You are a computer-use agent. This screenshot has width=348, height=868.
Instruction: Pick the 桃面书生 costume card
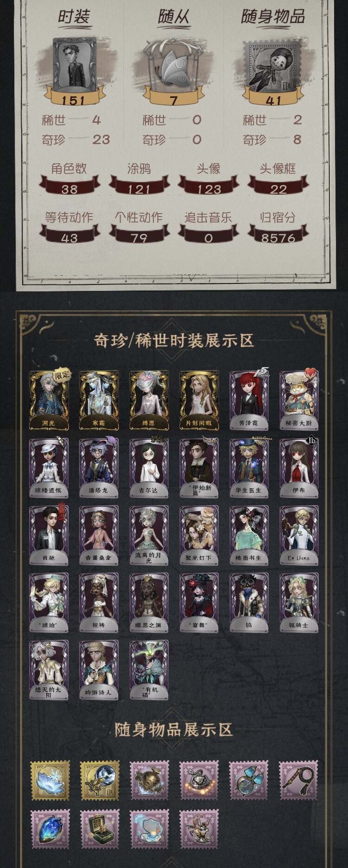(249, 535)
